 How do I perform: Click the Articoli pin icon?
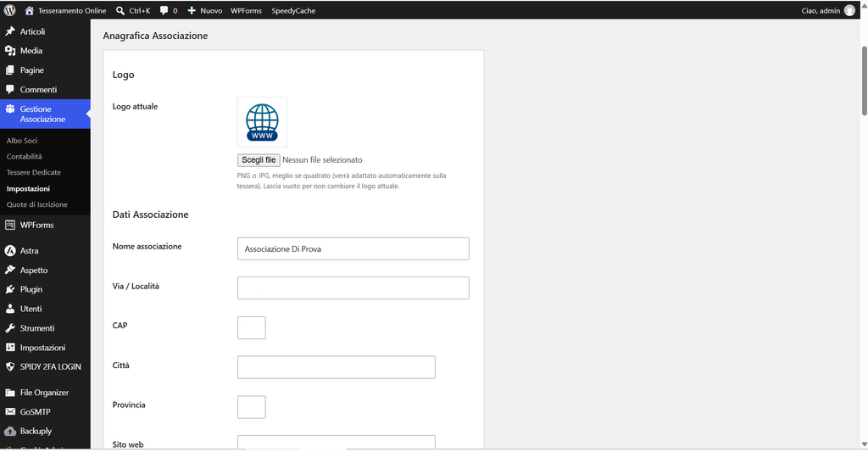click(x=10, y=31)
